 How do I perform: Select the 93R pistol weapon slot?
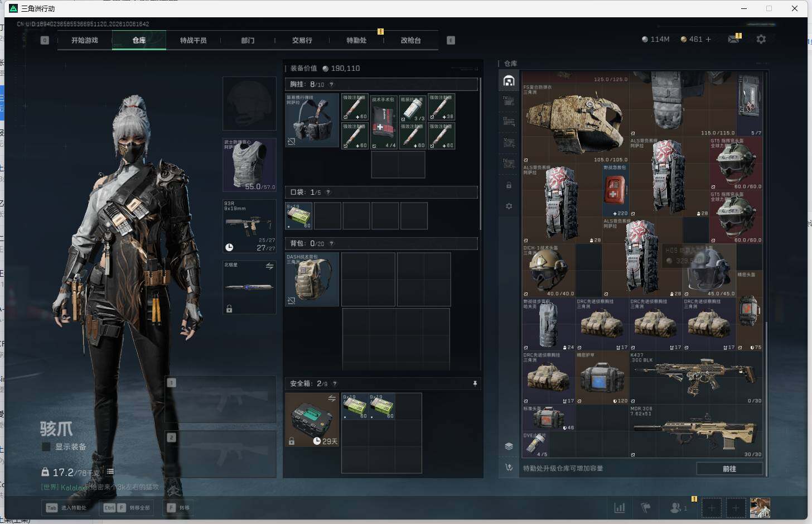pyautogui.click(x=249, y=227)
